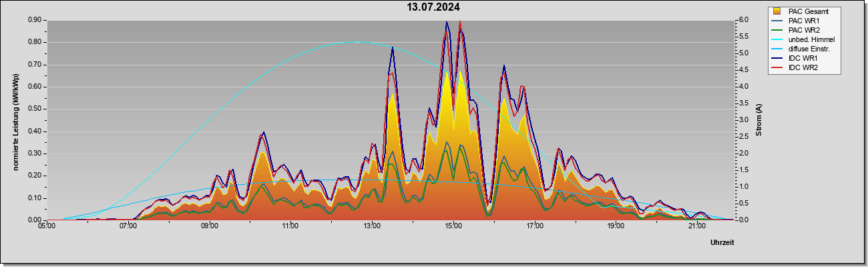This screenshot has width=868, height=267.
Task: Click the 0.50 label on left axis
Action: click(35, 109)
